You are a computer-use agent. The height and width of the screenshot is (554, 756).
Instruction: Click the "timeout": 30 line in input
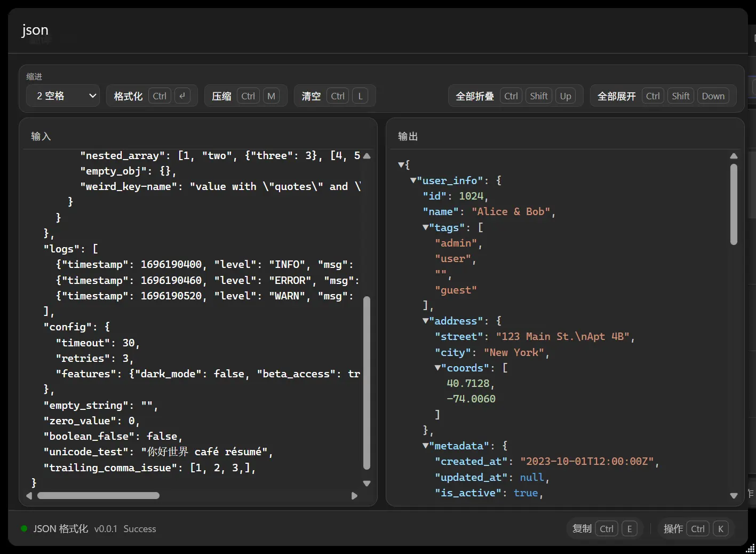(x=98, y=343)
